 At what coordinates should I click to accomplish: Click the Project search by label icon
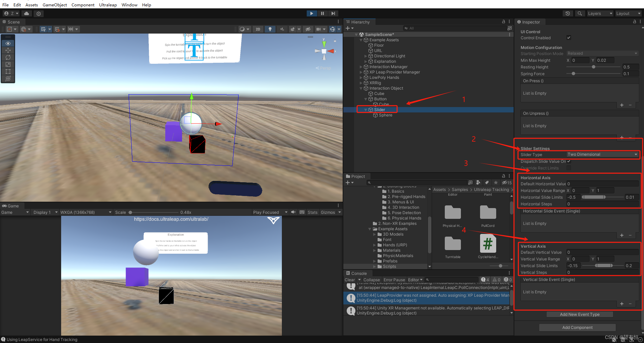pyautogui.click(x=487, y=183)
